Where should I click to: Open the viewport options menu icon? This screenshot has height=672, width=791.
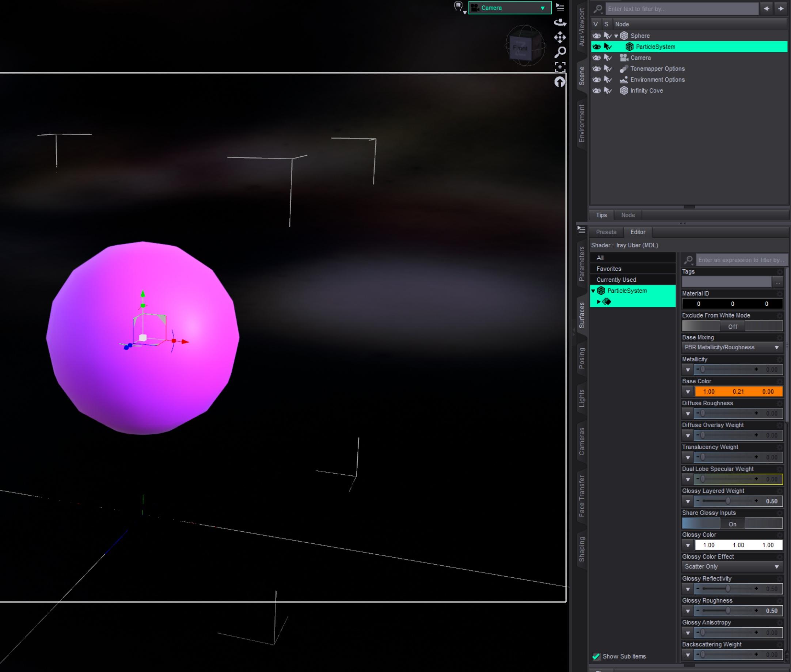[560, 7]
